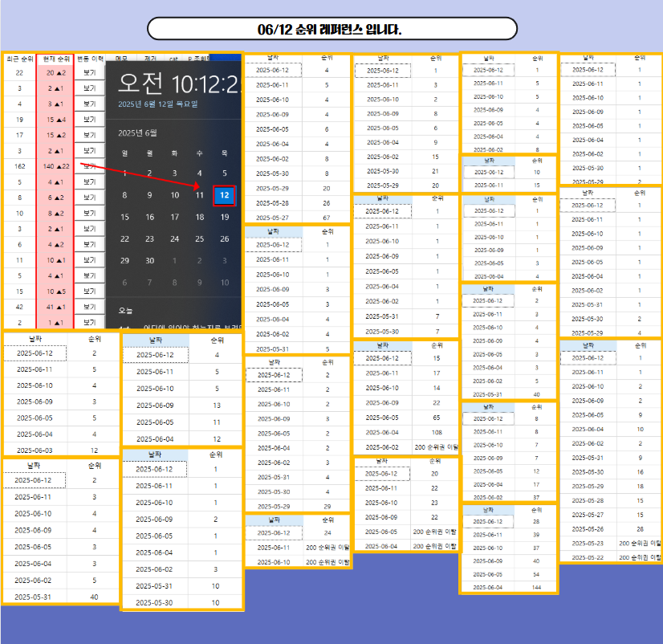
Task: Pick date 18 in the calendar
Action: tap(200, 218)
